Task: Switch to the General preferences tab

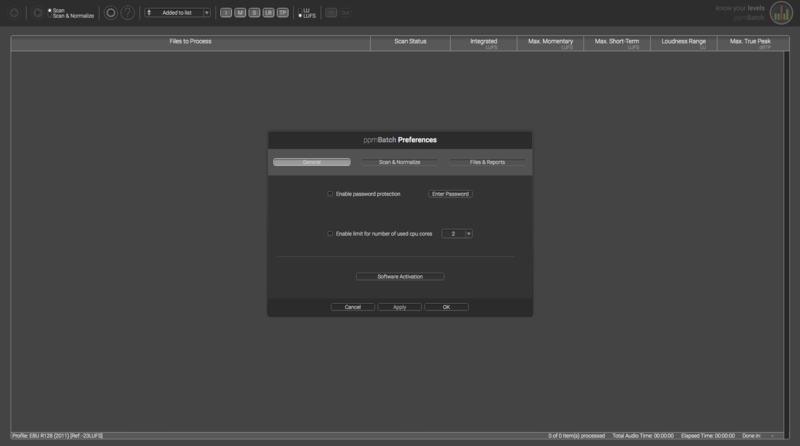Action: click(312, 162)
